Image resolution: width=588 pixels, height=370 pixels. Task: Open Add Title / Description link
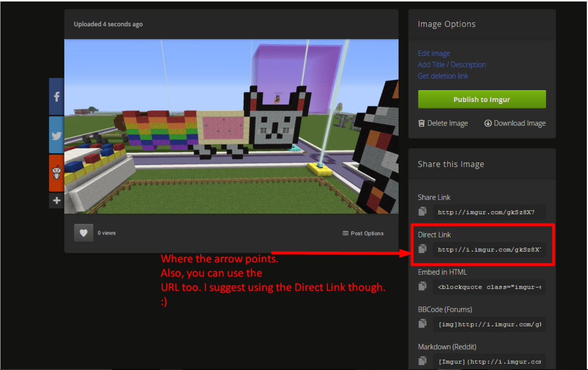point(452,65)
